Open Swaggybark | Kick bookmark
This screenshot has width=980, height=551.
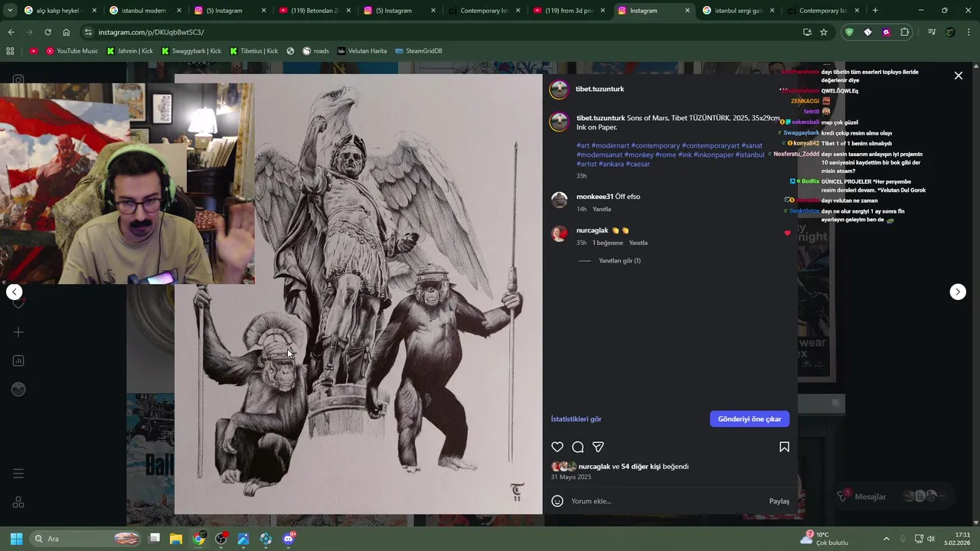click(191, 51)
